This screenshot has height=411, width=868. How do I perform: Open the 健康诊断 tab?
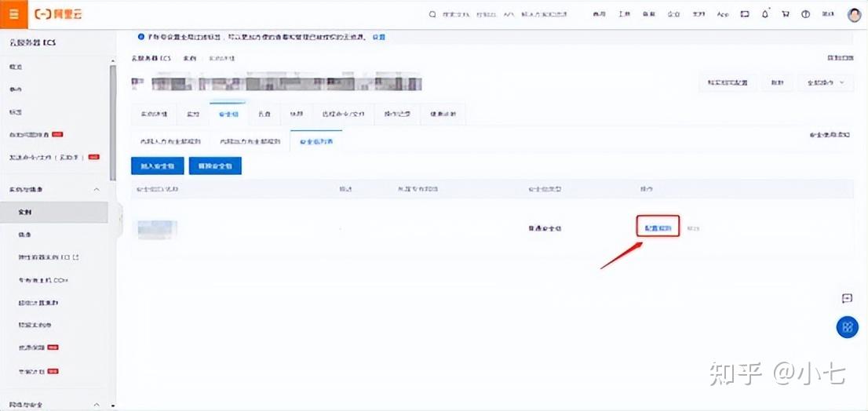click(x=443, y=114)
